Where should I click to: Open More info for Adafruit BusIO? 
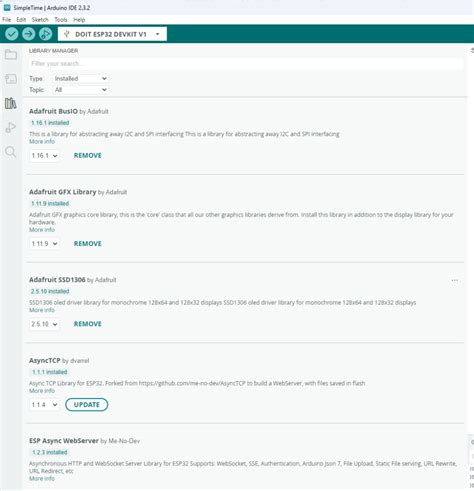point(42,142)
